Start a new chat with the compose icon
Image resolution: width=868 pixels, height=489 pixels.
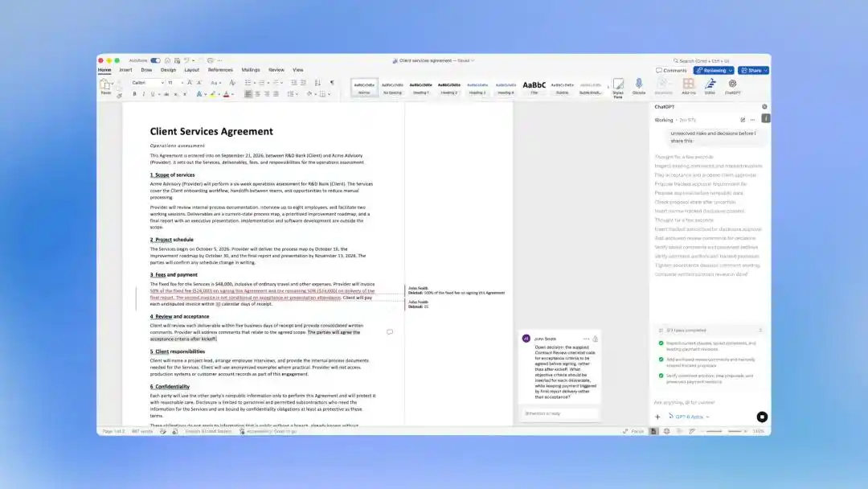(x=743, y=120)
